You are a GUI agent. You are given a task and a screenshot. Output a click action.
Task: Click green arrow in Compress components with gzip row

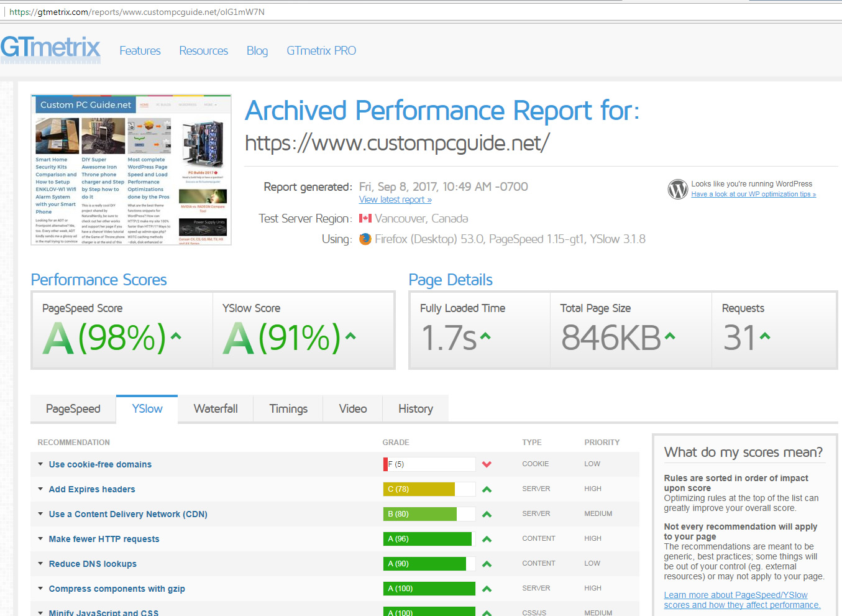click(x=487, y=589)
